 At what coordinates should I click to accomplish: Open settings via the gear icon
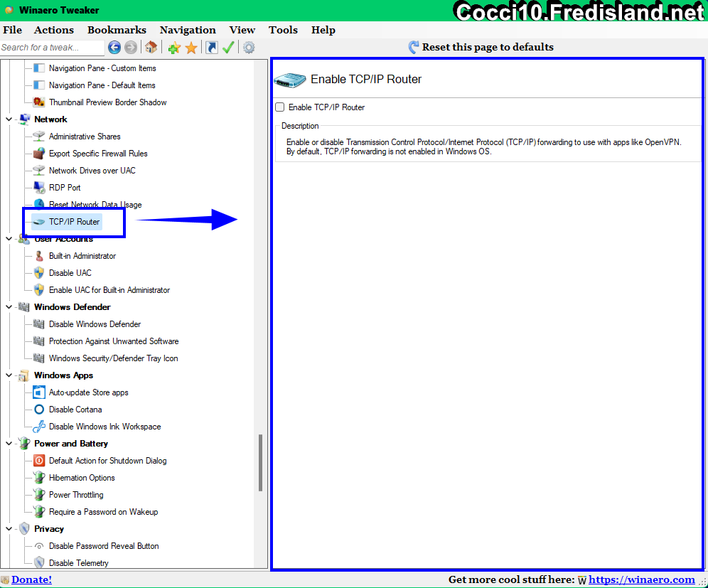coord(249,48)
